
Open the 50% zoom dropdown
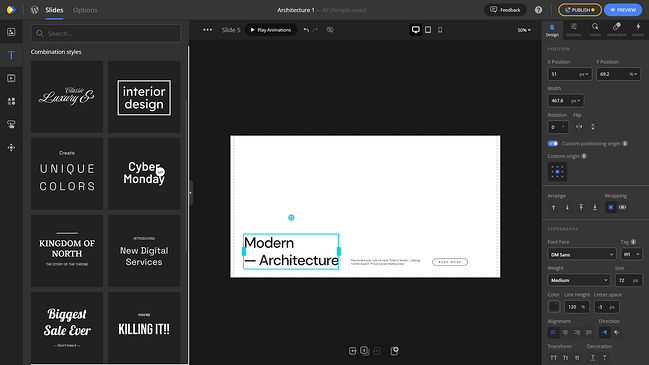tap(524, 30)
